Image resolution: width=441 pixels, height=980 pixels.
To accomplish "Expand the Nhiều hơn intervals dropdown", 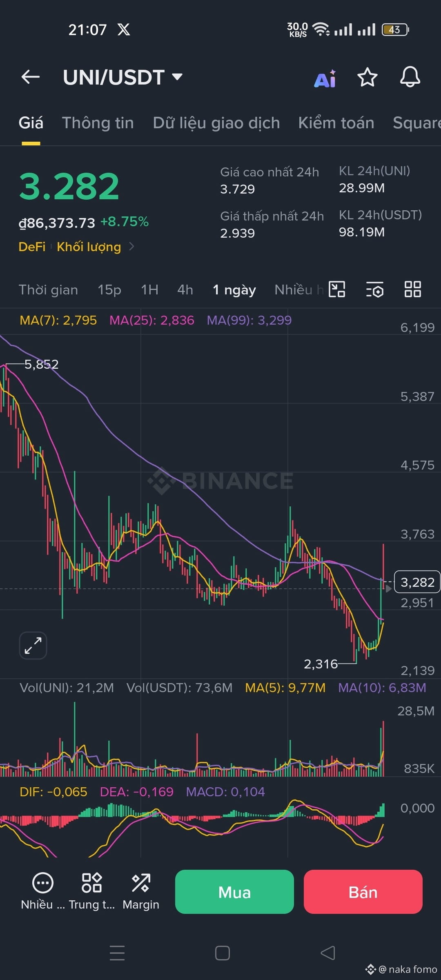I will (299, 290).
